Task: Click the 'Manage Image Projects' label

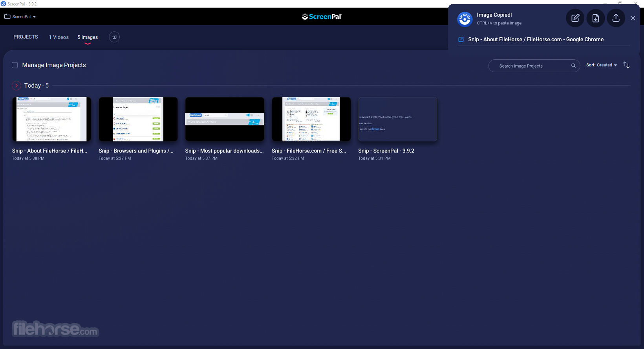Action: (x=54, y=65)
